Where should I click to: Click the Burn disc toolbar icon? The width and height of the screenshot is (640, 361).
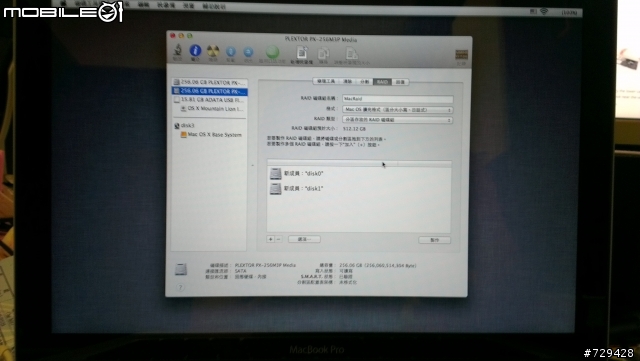[x=213, y=51]
